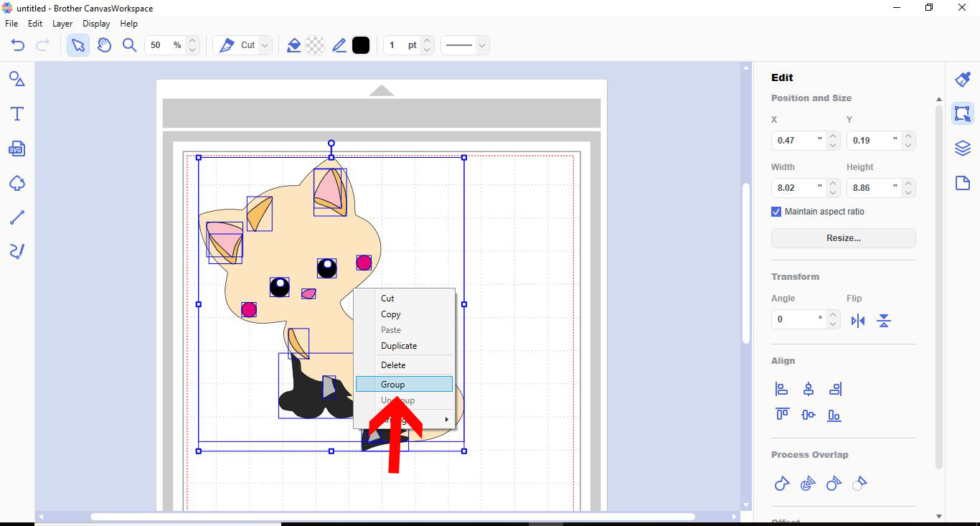Viewport: 980px width, 526px height.
Task: Apply Align left from the Align section
Action: 781,388
